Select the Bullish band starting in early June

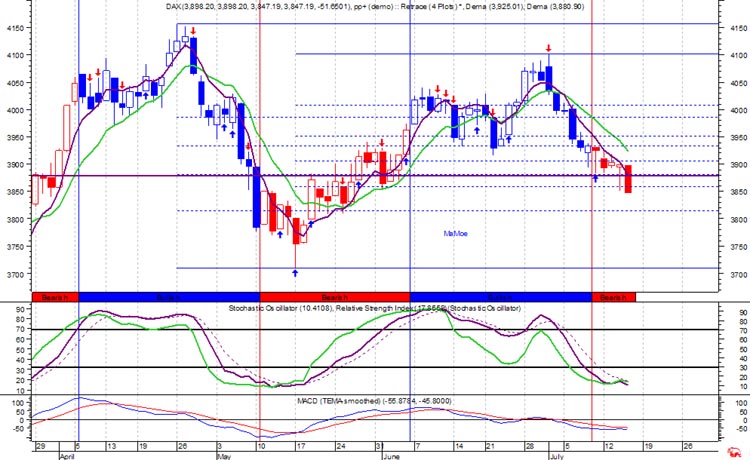click(x=501, y=297)
